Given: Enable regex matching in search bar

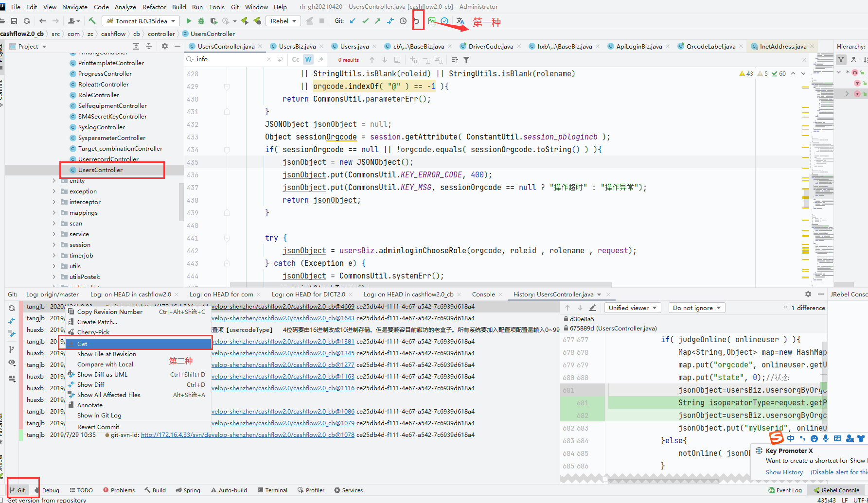Looking at the screenshot, I should click(x=320, y=59).
